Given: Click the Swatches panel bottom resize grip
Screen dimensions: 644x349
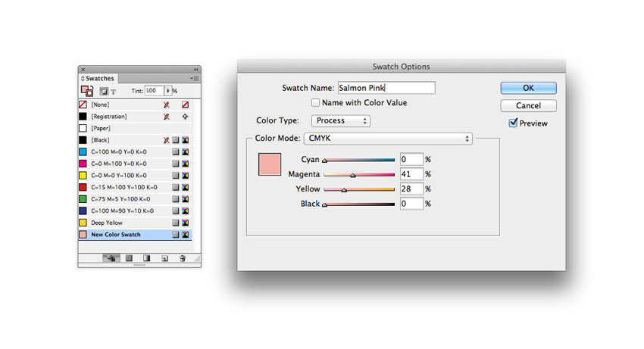Looking at the screenshot, I should [x=139, y=265].
